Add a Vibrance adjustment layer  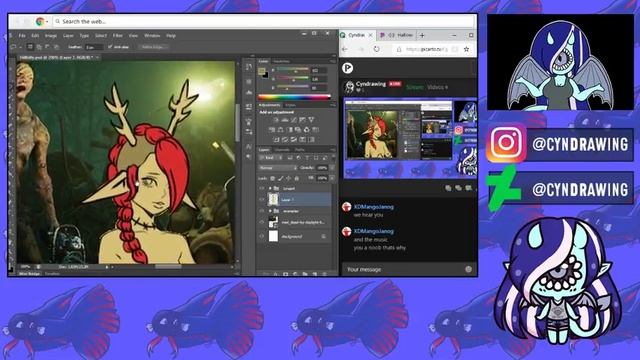coord(311,120)
